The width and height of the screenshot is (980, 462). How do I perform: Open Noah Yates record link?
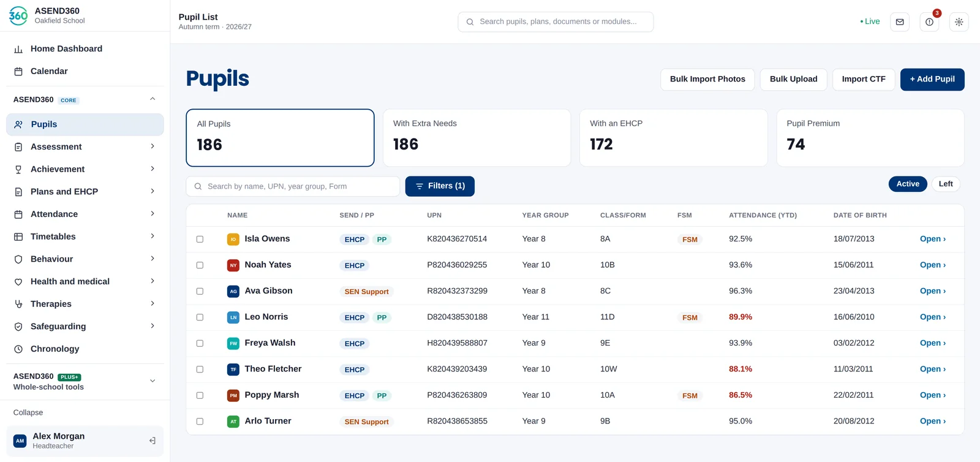pyautogui.click(x=932, y=265)
